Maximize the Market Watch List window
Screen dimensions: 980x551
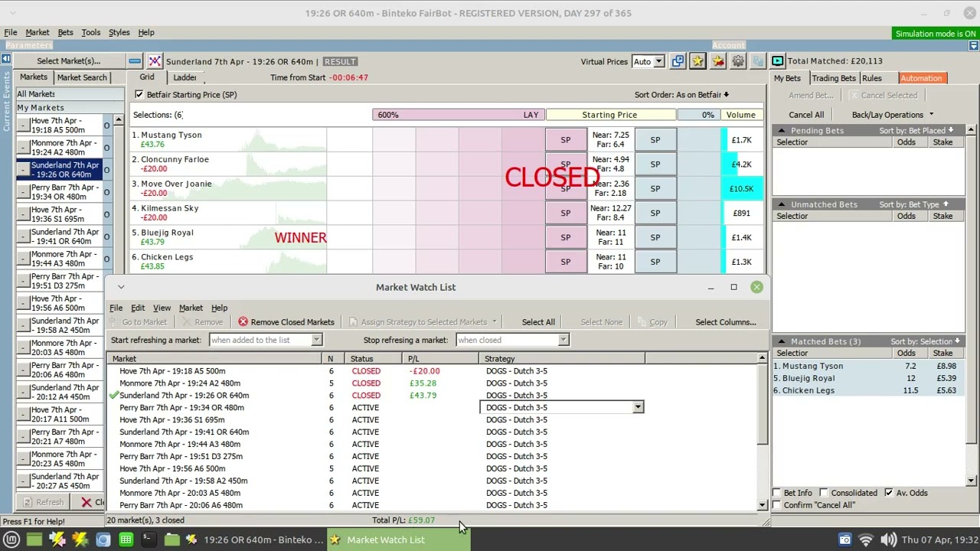(x=733, y=287)
